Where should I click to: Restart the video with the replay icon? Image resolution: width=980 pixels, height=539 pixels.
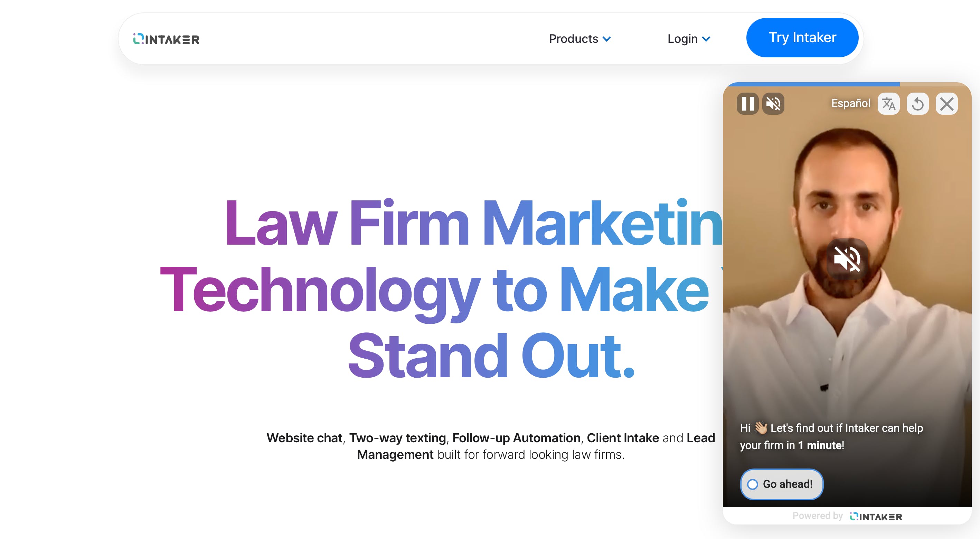tap(917, 103)
